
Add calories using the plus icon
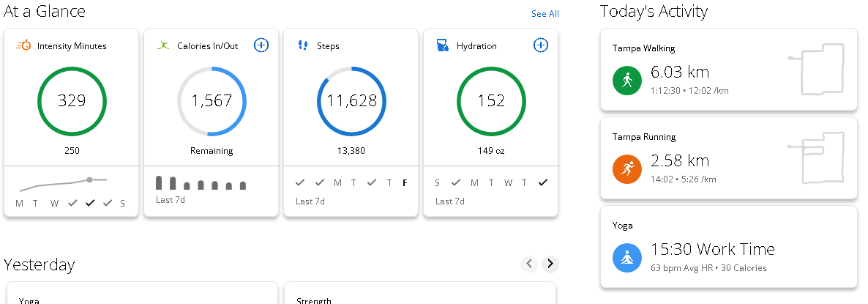click(x=261, y=45)
